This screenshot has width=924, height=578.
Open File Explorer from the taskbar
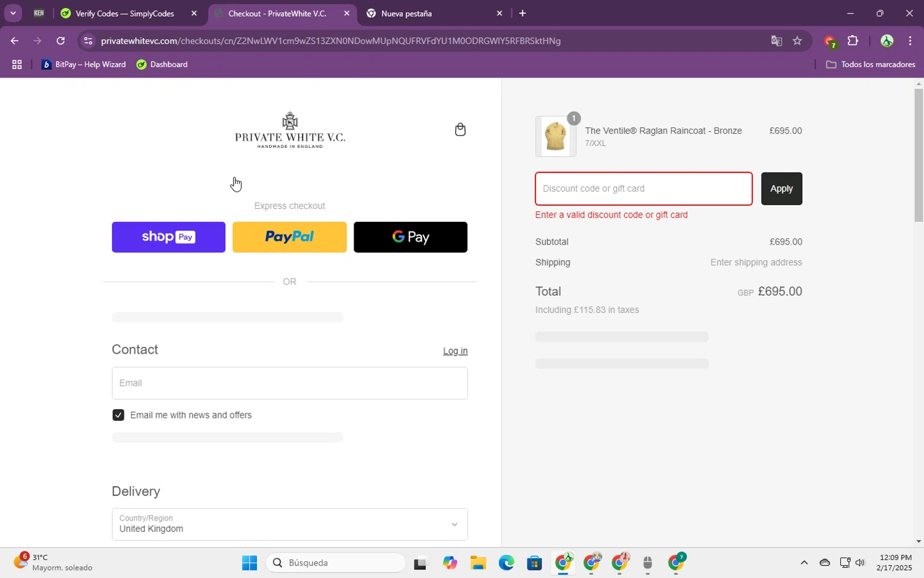pyautogui.click(x=478, y=563)
